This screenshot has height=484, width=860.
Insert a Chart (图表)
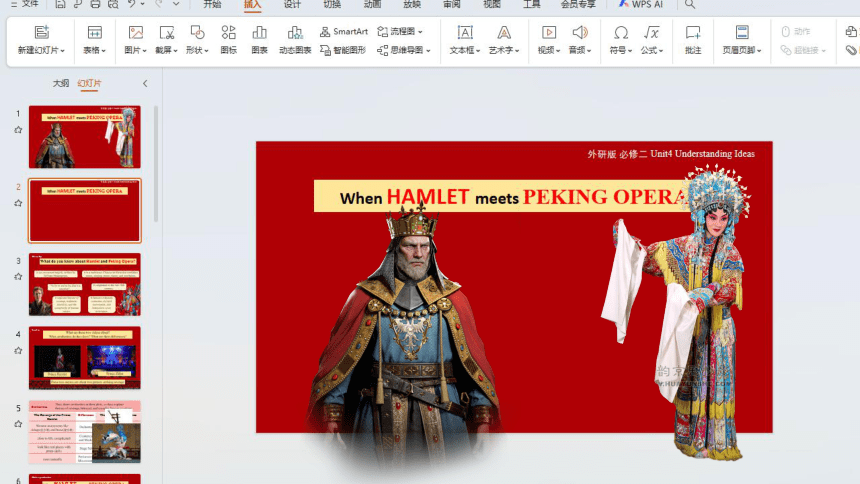(259, 40)
